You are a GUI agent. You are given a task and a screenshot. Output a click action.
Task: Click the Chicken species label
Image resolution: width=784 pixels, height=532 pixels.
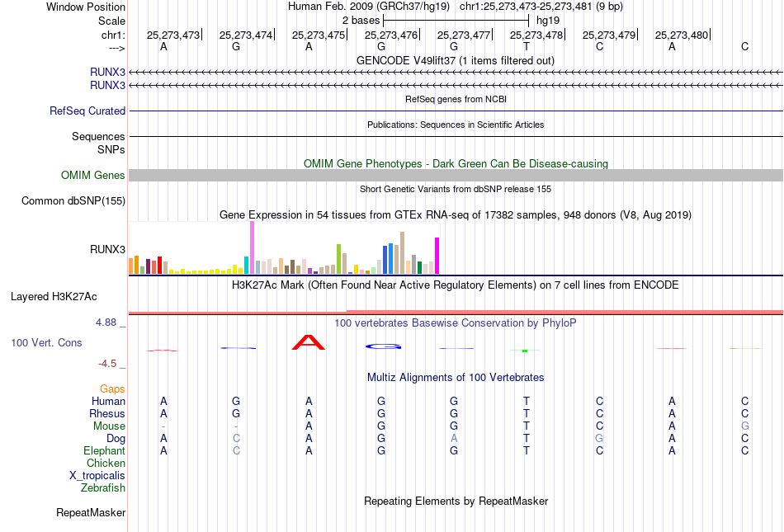click(106, 463)
